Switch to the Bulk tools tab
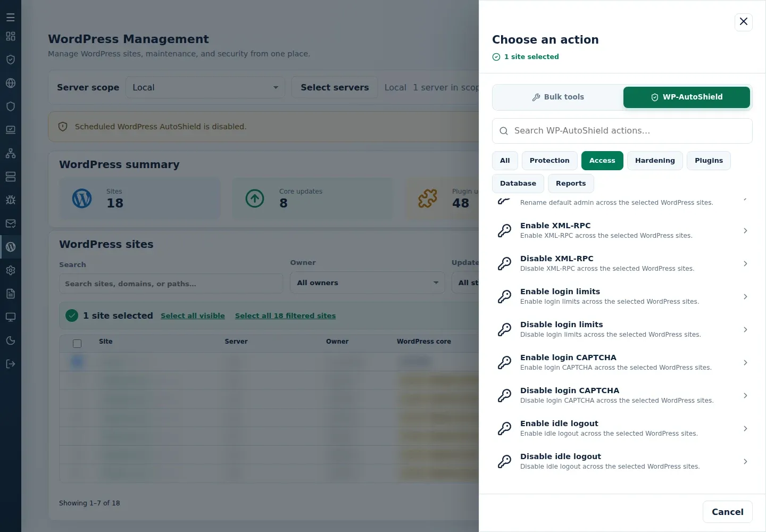 (558, 97)
